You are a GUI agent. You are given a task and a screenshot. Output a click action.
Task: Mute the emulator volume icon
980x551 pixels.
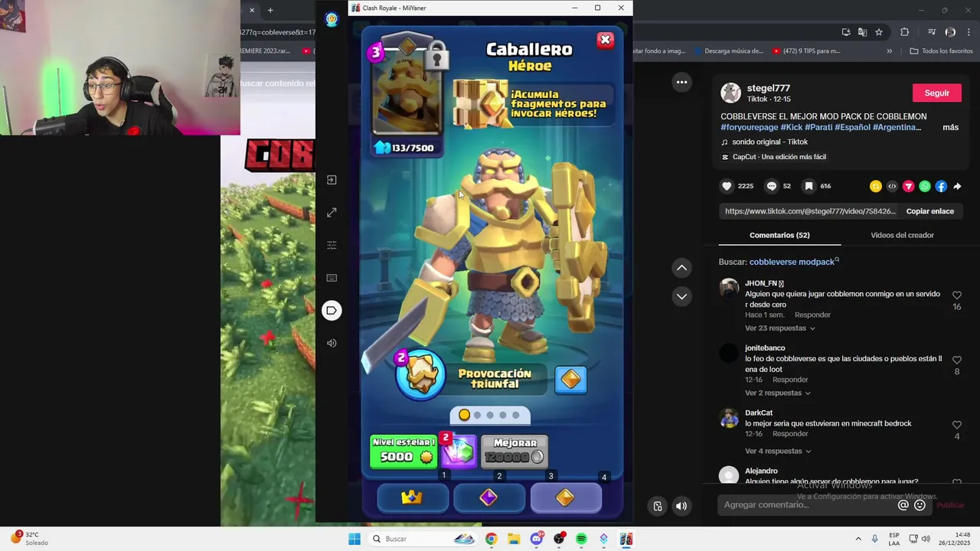pyautogui.click(x=332, y=343)
